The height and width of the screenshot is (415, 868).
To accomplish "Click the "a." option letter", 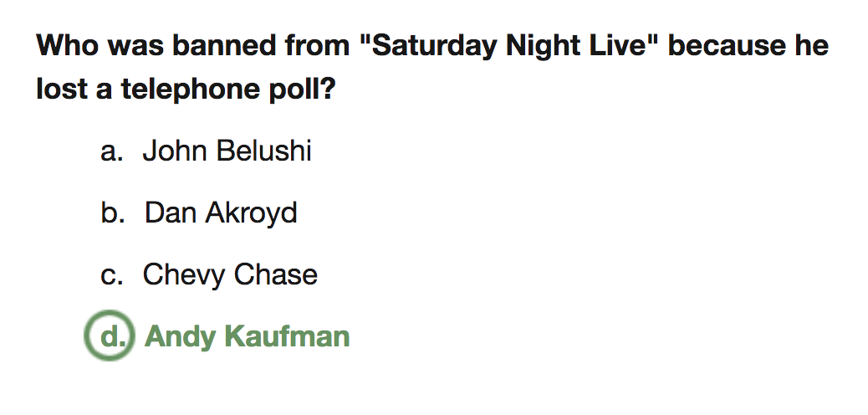I will pyautogui.click(x=111, y=151).
